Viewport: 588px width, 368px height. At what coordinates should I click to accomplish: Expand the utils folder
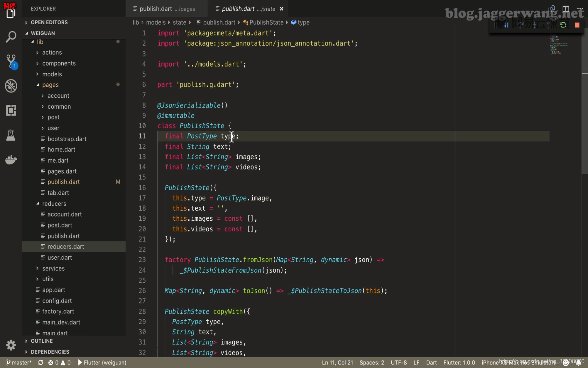pos(73,279)
